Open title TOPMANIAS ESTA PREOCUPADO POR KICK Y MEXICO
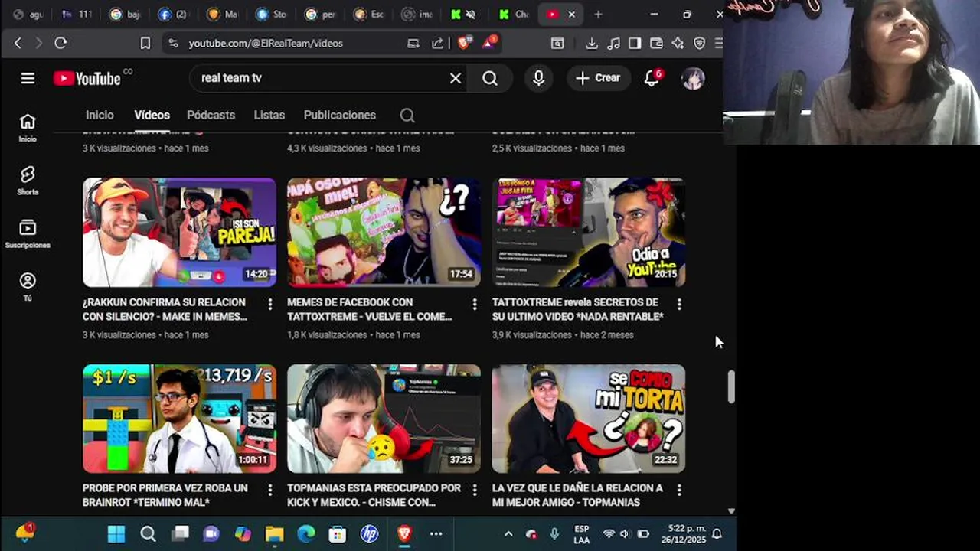Image resolution: width=980 pixels, height=551 pixels. (374, 495)
